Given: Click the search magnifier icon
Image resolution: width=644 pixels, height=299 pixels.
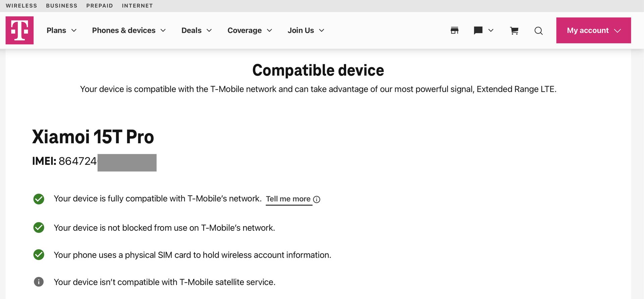Looking at the screenshot, I should [x=538, y=31].
